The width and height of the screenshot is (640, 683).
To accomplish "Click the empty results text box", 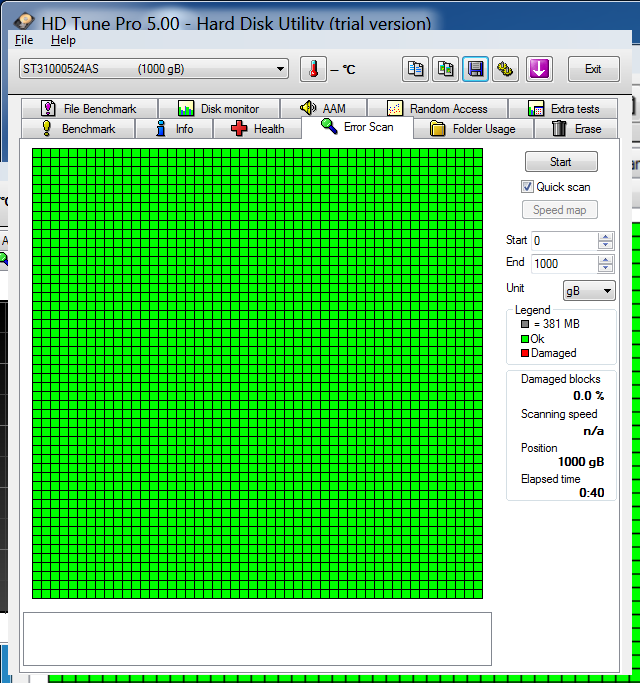I will tap(257, 639).
